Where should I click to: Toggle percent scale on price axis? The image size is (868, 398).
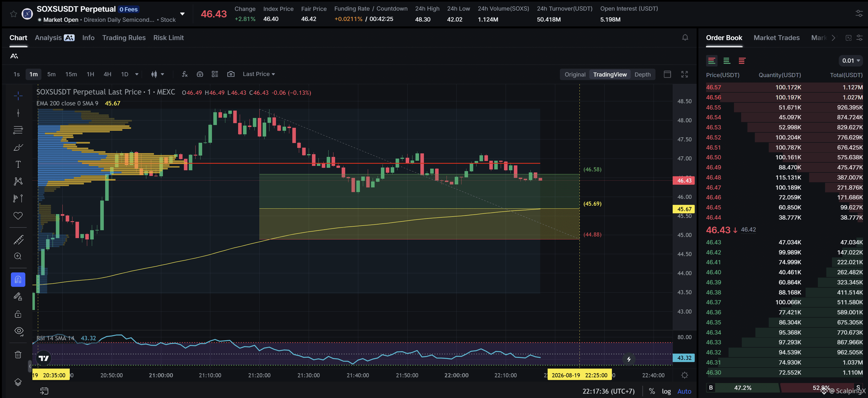coord(652,391)
